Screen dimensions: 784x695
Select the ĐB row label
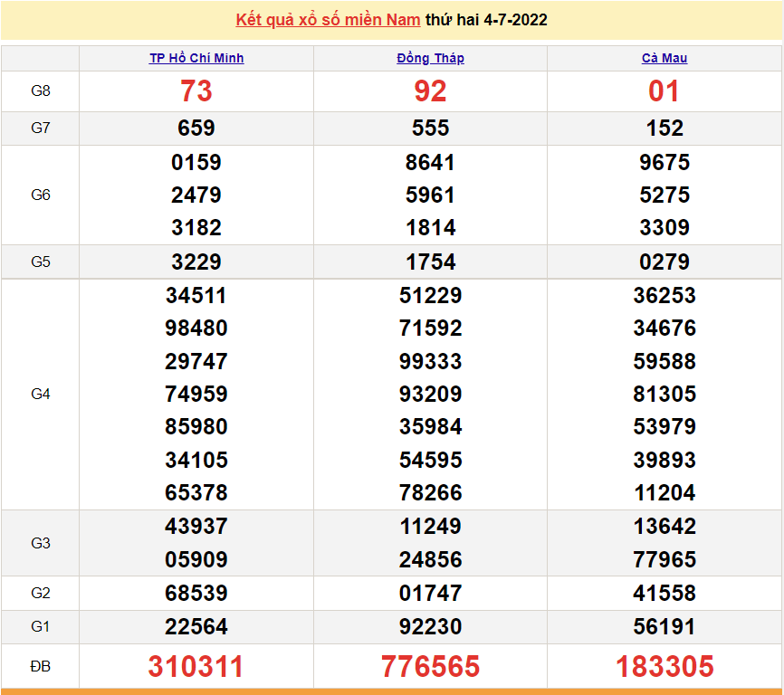pos(41,667)
